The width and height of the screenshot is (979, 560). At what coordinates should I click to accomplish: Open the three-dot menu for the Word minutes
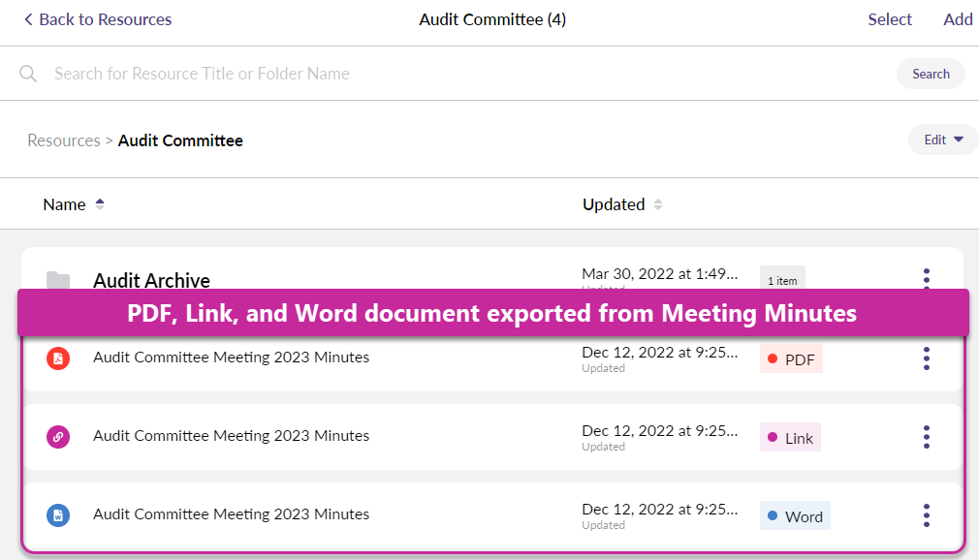(x=927, y=515)
